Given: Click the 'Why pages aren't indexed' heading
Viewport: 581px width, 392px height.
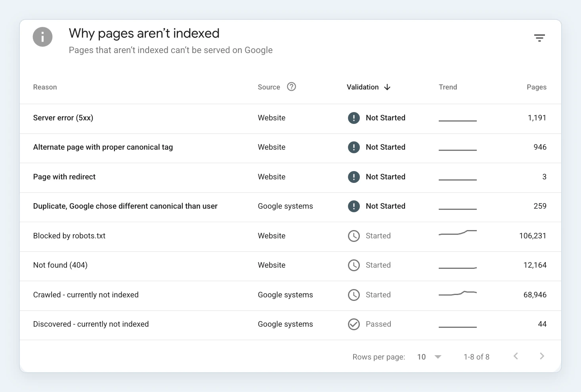Looking at the screenshot, I should point(144,34).
